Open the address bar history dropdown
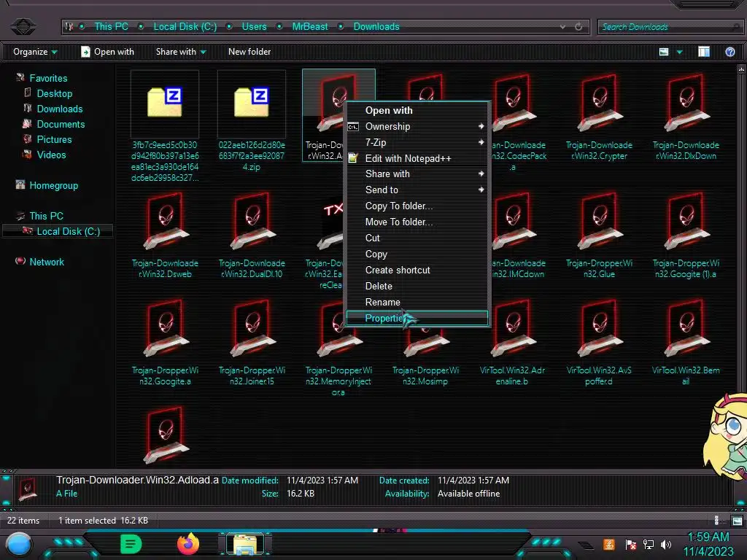This screenshot has width=747, height=560. pyautogui.click(x=563, y=27)
